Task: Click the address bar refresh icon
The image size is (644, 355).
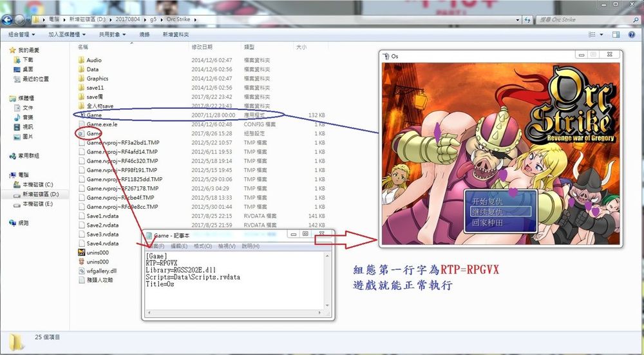Action: click(527, 19)
